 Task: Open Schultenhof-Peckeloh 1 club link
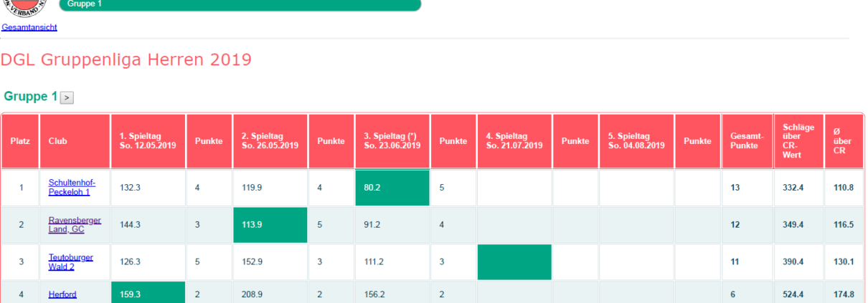(72, 187)
